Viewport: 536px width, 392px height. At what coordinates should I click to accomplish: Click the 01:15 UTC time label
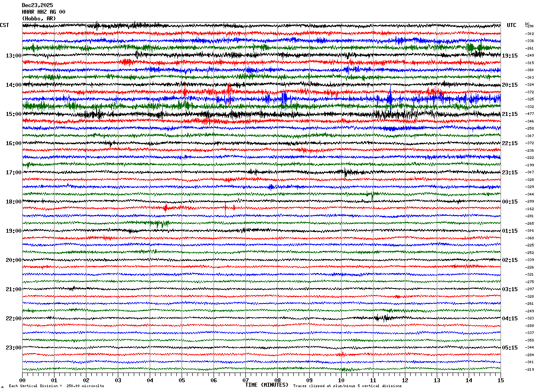click(x=510, y=231)
